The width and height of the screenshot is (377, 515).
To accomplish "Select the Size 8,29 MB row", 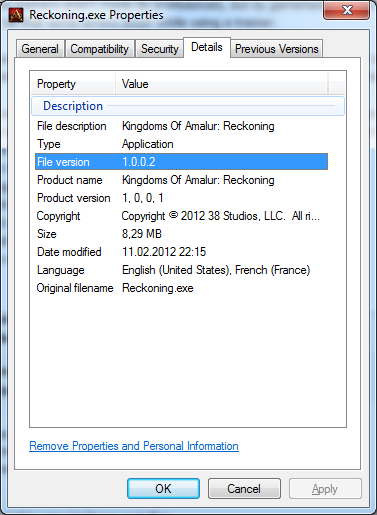I will [181, 234].
